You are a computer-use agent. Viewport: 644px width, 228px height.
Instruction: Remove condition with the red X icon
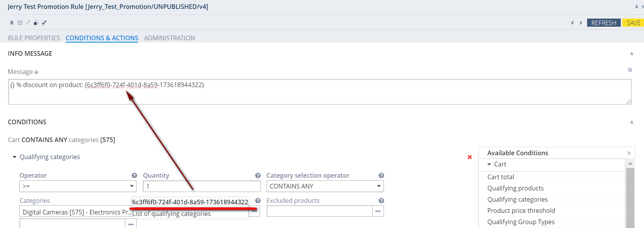[469, 157]
